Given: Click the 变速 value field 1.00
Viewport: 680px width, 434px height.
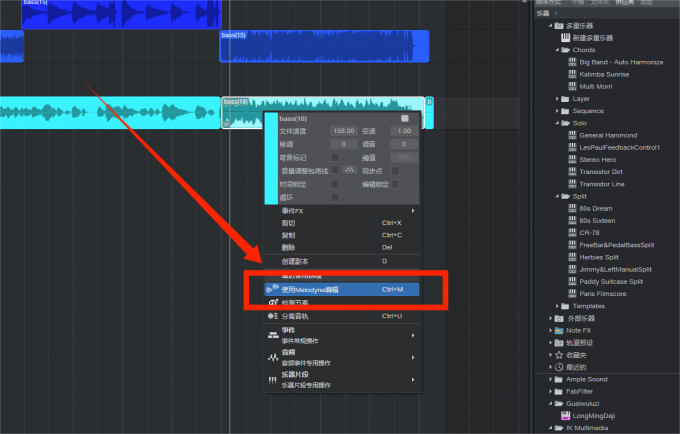Looking at the screenshot, I should click(x=404, y=131).
